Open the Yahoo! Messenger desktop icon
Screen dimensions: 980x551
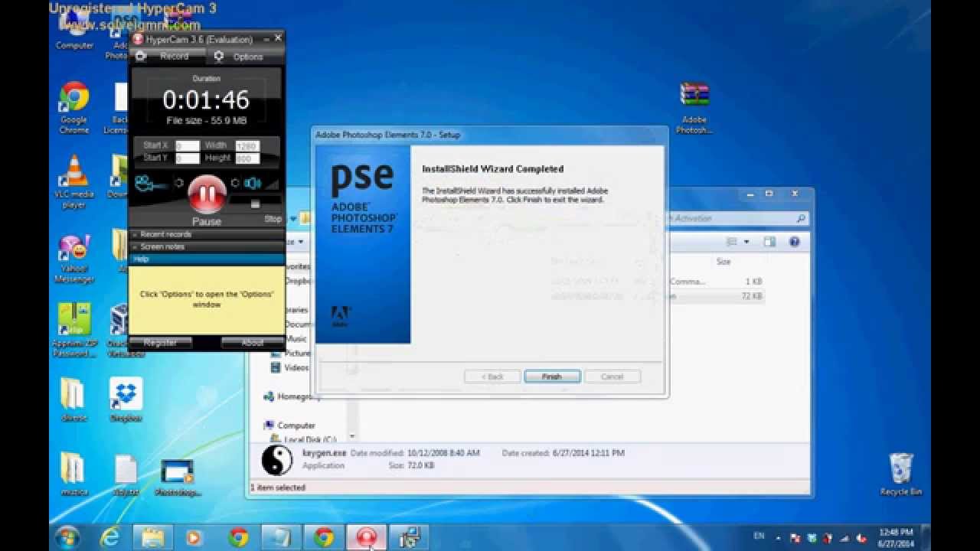pos(74,257)
